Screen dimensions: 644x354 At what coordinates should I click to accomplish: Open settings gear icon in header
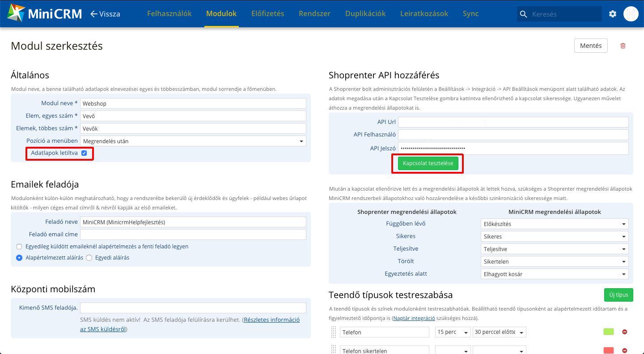pos(613,14)
